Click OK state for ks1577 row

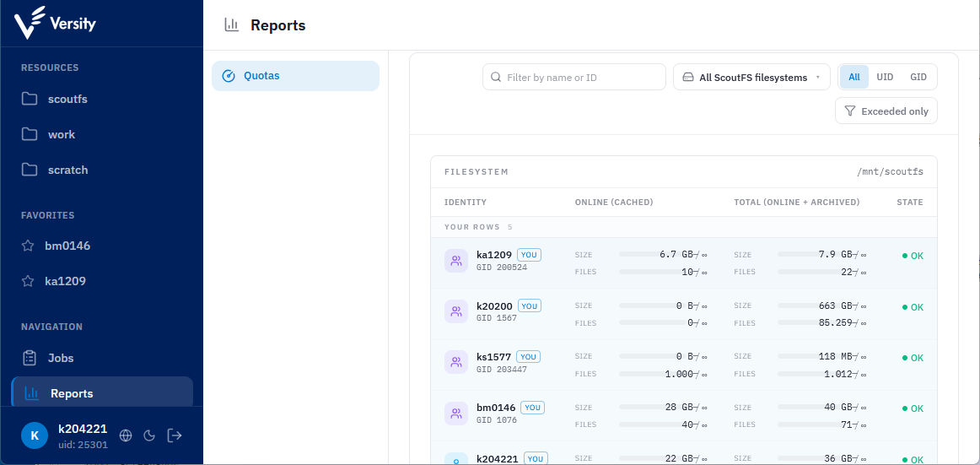913,358
